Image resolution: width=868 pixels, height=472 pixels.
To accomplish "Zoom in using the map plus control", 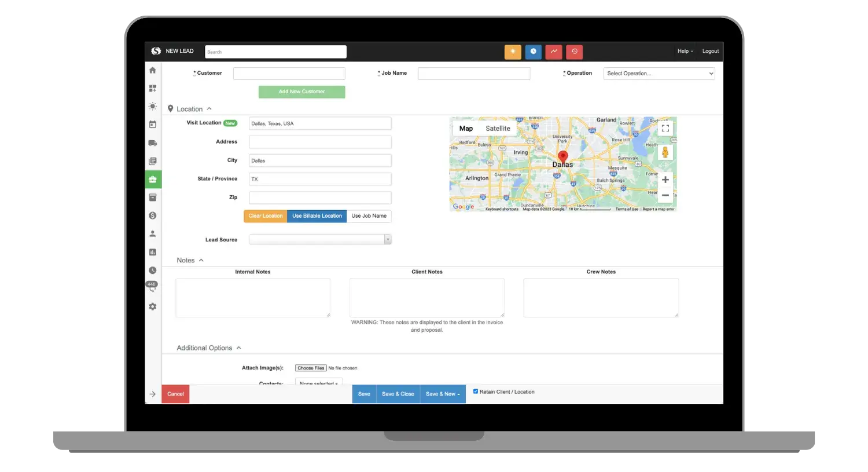I will point(665,180).
